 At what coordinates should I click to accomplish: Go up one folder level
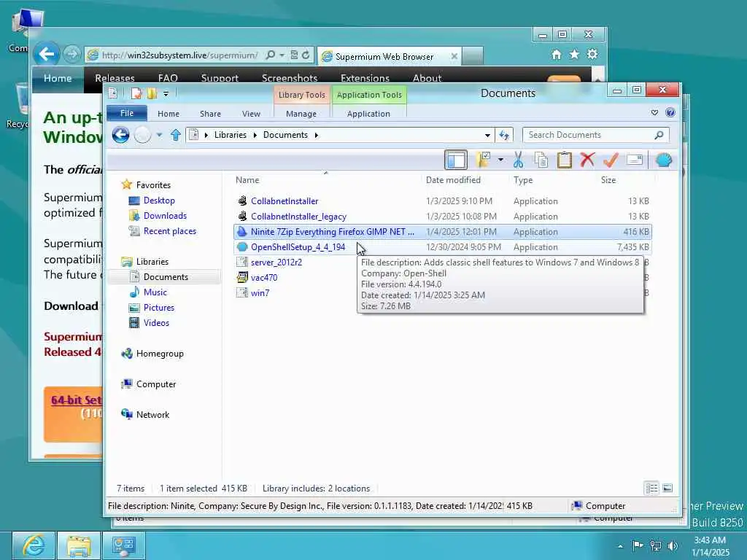point(175,135)
